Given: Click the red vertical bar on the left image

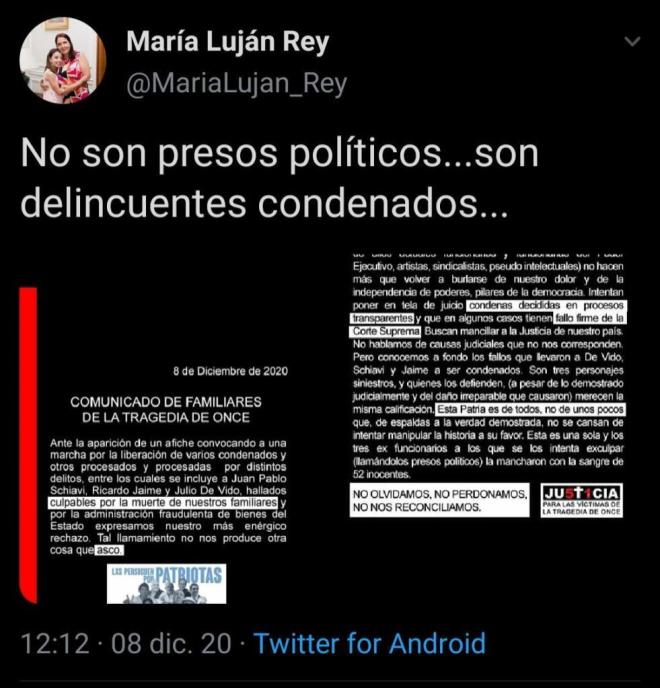Looking at the screenshot, I should point(29,444).
